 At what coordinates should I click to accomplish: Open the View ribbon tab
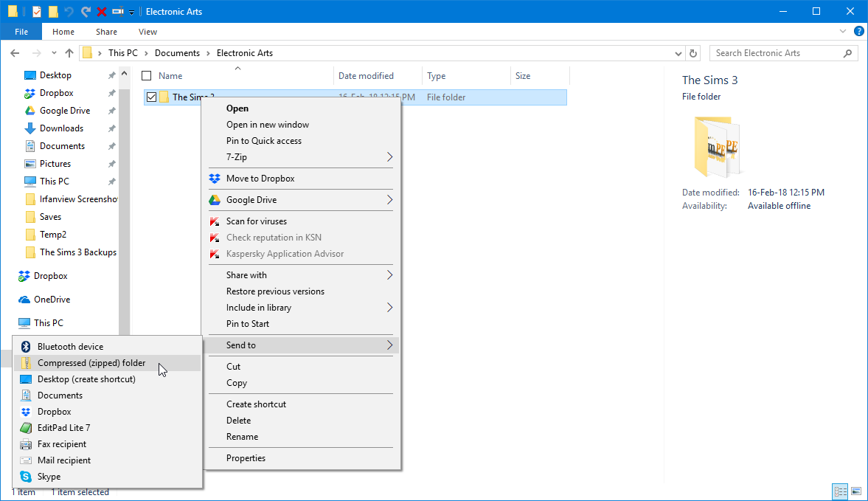point(147,32)
